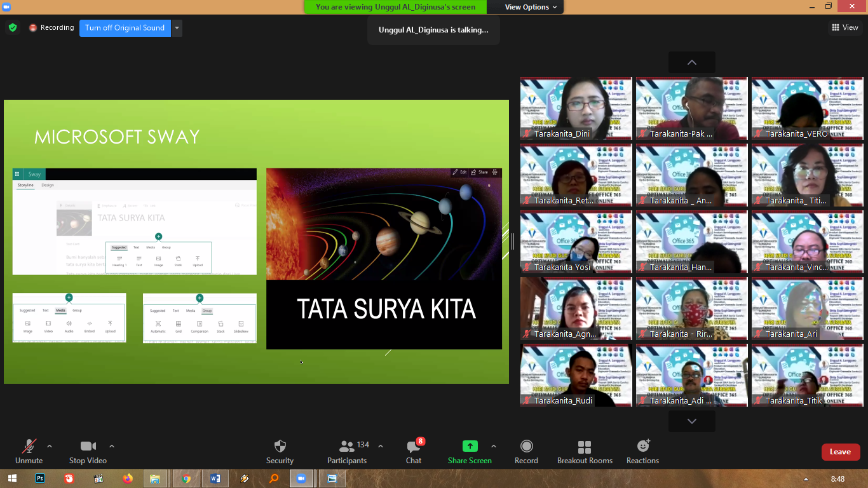Screen dimensions: 868x488
Task: Click the taskbar clock showing 8:48
Action: 837,479
